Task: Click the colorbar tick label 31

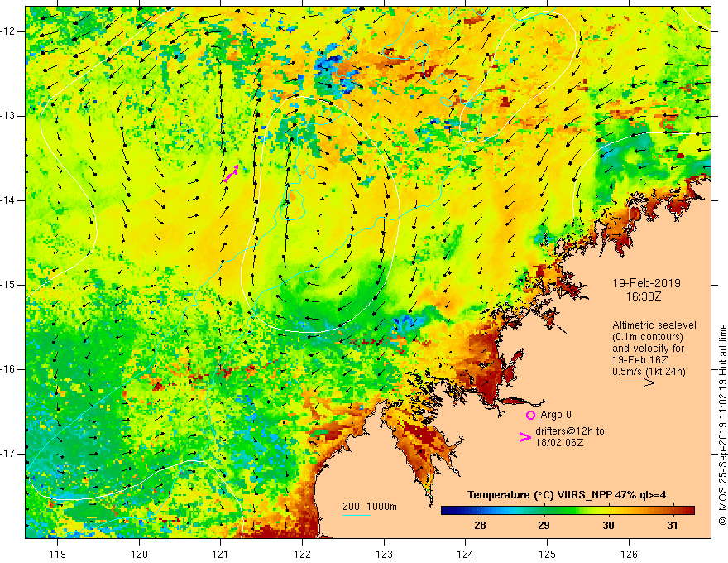Action: point(672,526)
